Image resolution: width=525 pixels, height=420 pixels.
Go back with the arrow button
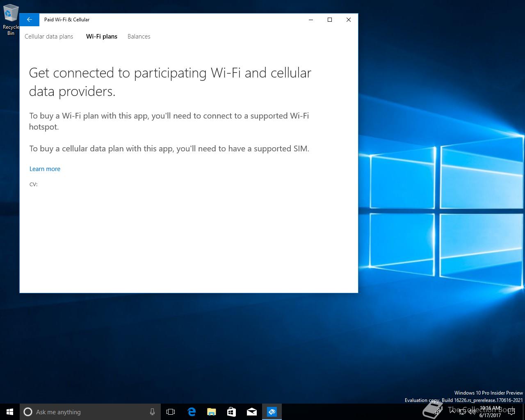point(30,20)
